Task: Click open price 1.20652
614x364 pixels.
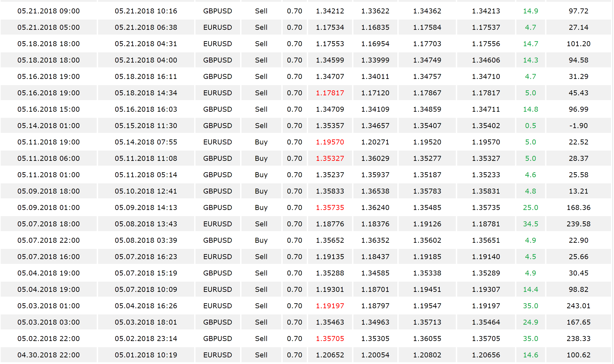Action: click(330, 355)
